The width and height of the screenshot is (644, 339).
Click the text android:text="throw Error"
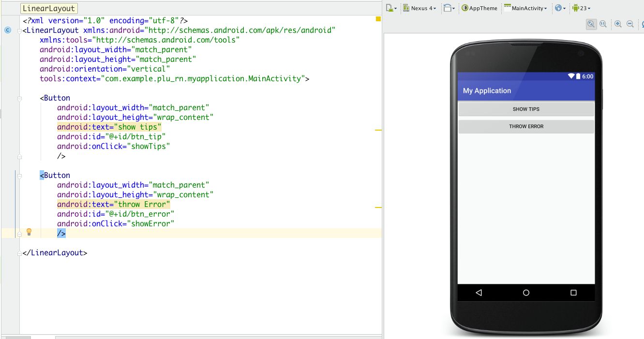tap(113, 204)
